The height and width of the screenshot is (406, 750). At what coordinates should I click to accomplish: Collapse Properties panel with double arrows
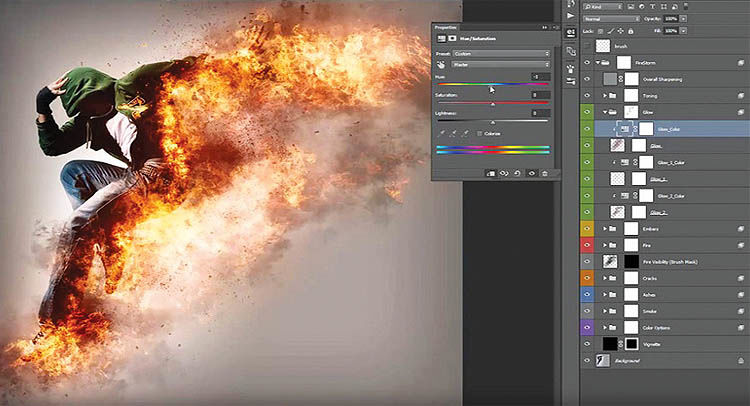click(x=544, y=28)
